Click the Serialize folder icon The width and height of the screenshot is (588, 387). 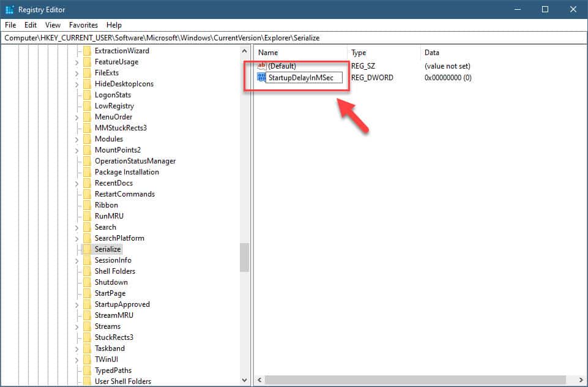point(87,249)
